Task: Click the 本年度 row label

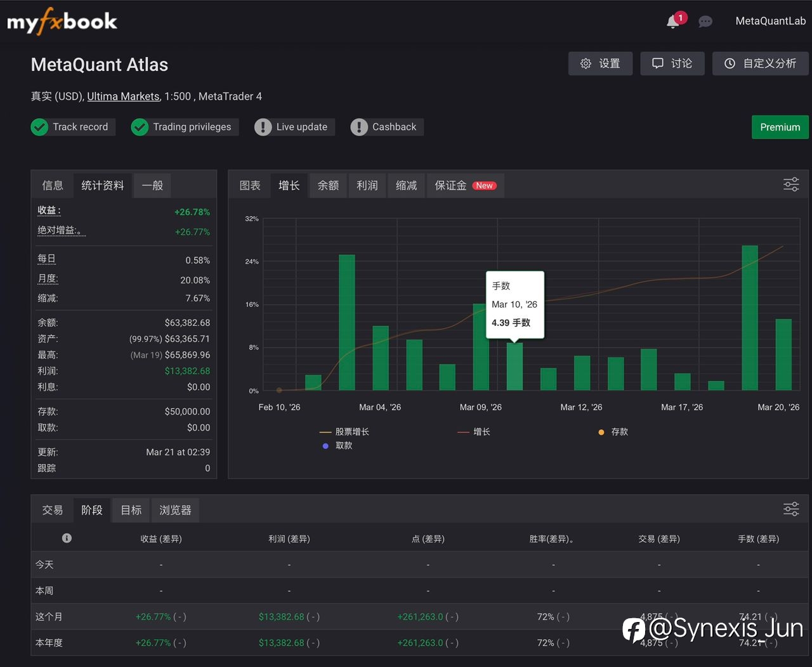Action: [49, 642]
